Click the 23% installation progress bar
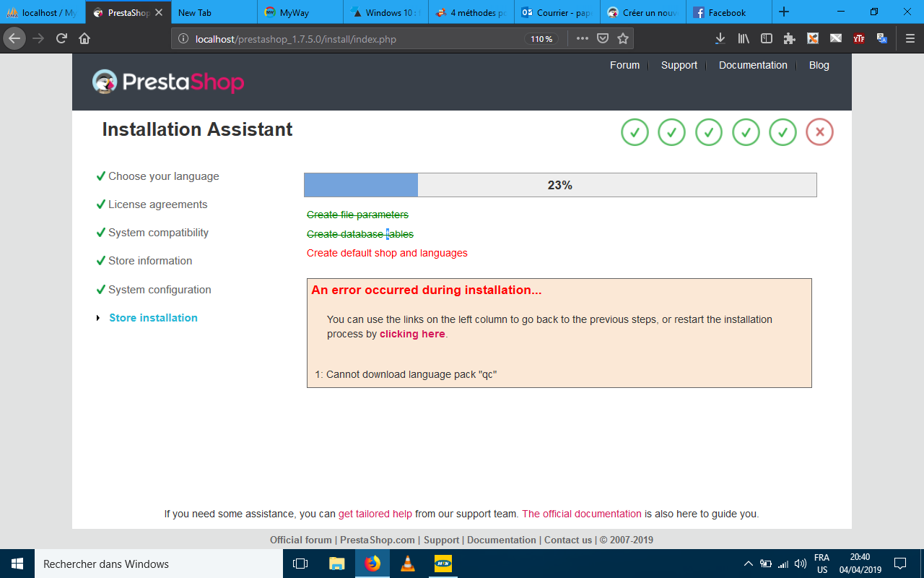The height and width of the screenshot is (578, 924). (x=560, y=185)
